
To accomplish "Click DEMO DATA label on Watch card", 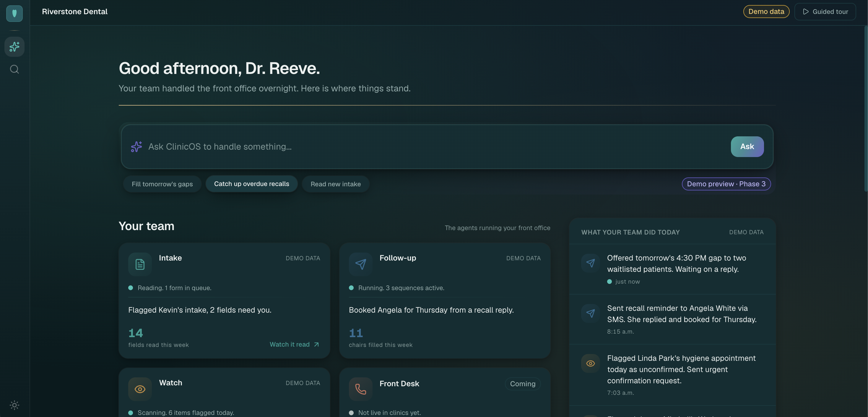I will 303,383.
